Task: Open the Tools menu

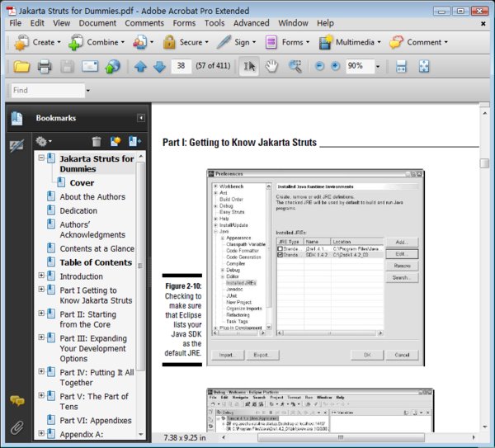Action: pyautogui.click(x=214, y=23)
